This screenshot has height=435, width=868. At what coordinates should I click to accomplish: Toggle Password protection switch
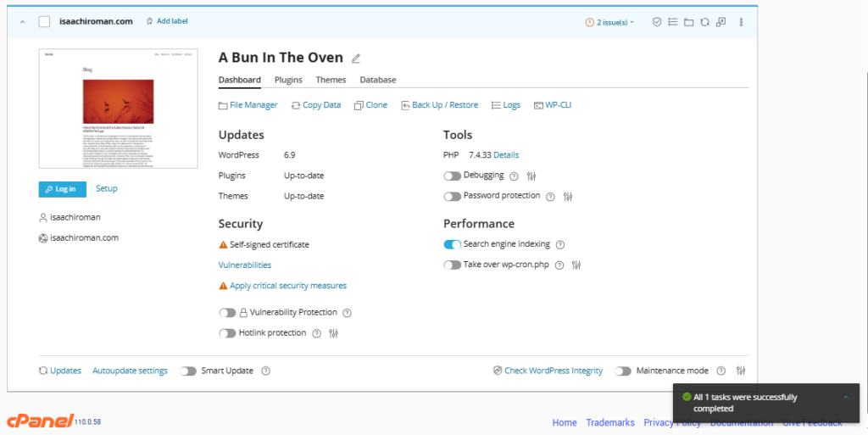453,197
